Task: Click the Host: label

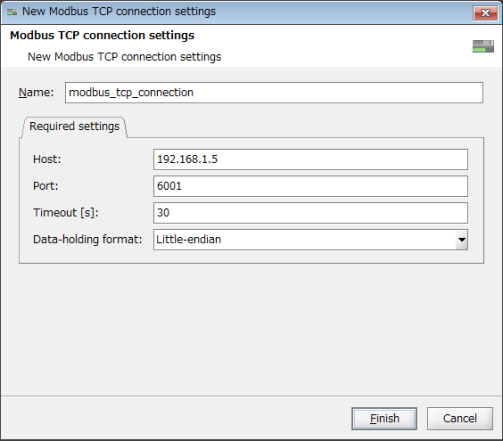Action: (x=47, y=159)
